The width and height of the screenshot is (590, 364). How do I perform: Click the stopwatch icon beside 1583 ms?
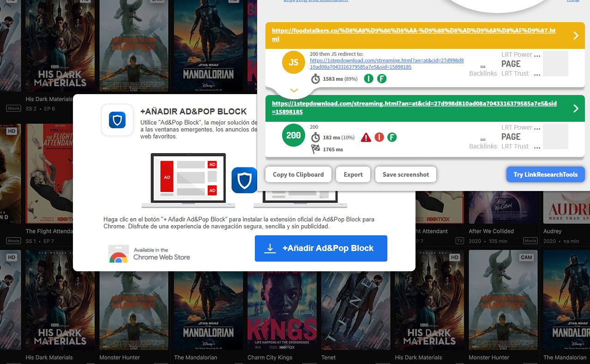315,79
